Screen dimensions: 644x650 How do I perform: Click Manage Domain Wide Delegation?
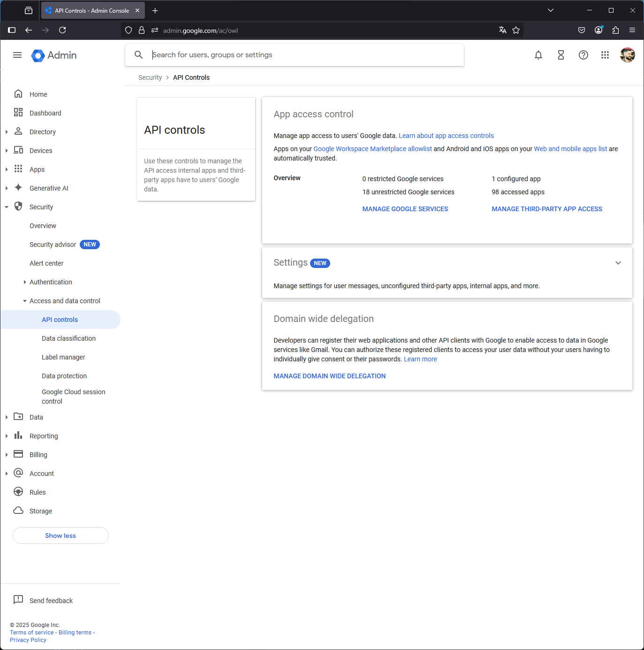pyautogui.click(x=330, y=376)
